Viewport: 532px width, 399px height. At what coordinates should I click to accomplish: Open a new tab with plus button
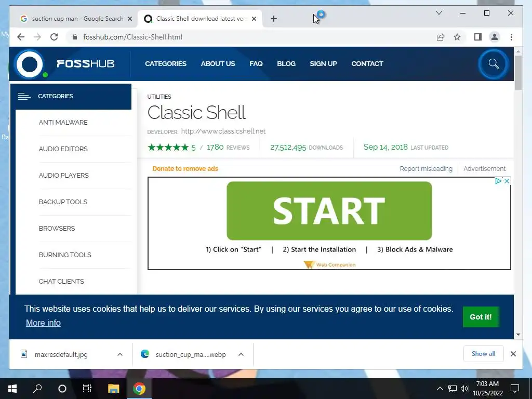pos(274,19)
